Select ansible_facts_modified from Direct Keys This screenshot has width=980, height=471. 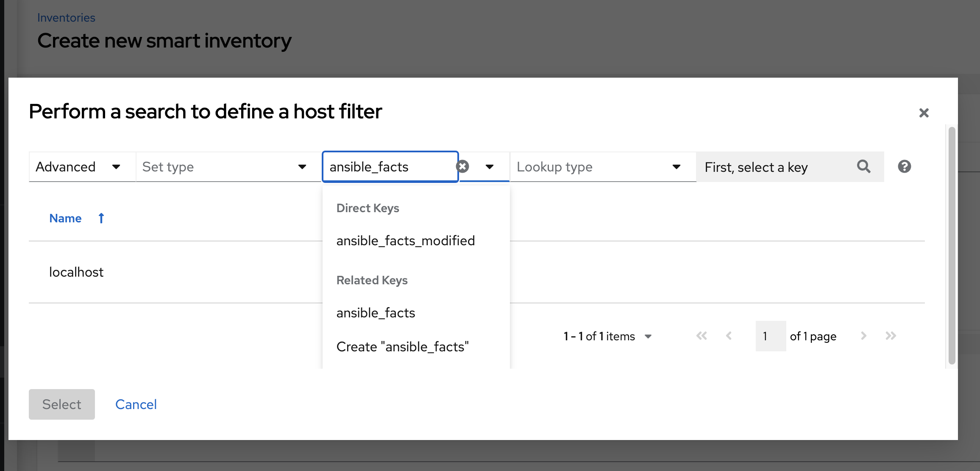point(406,240)
